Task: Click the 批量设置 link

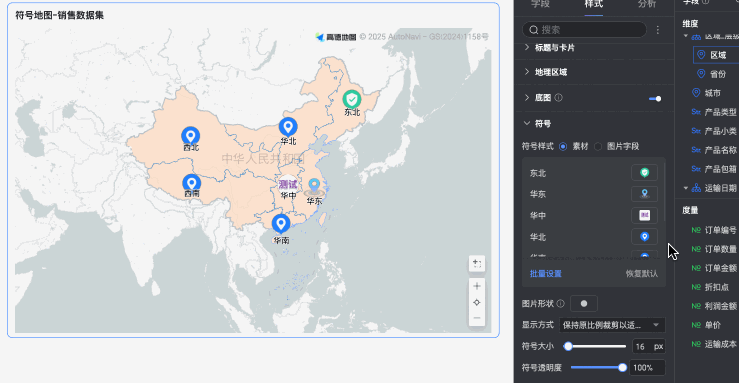Action: [x=546, y=274]
